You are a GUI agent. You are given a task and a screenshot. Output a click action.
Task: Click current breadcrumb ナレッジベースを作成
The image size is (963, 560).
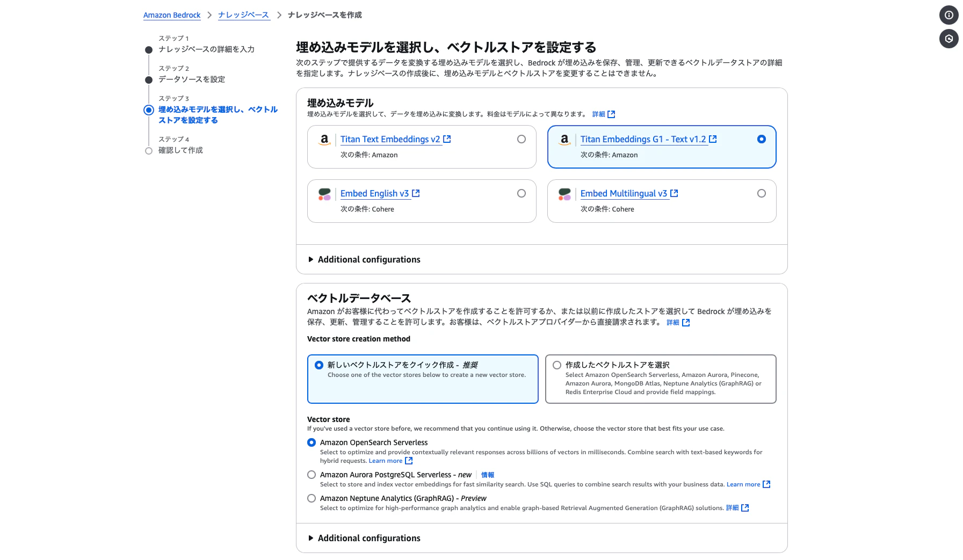pyautogui.click(x=325, y=15)
